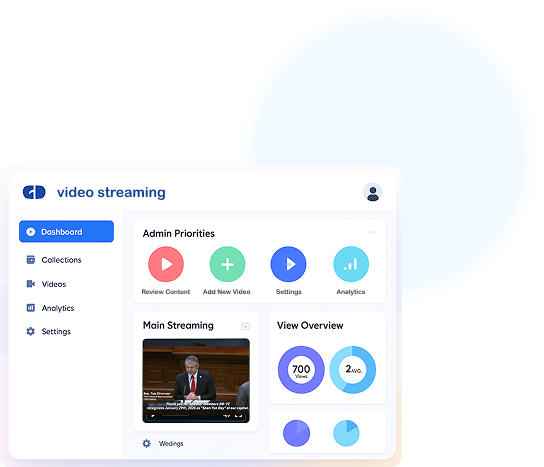Go to Collections in sidebar
The height and width of the screenshot is (467, 544).
[x=54, y=260]
